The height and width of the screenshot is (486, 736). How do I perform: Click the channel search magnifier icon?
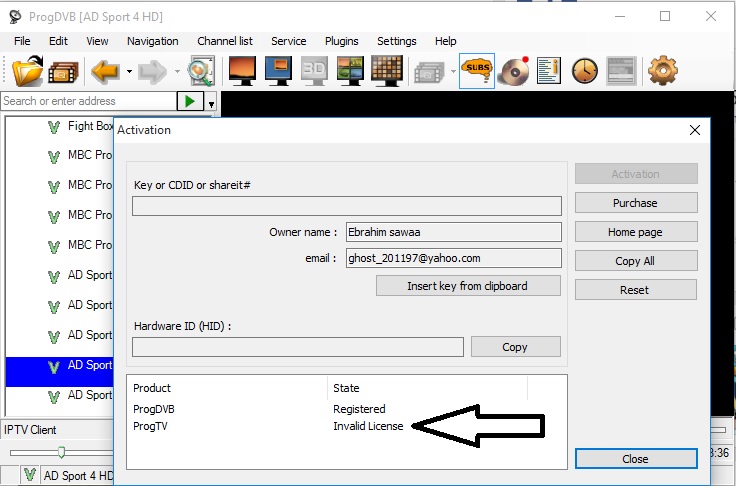tap(201, 71)
